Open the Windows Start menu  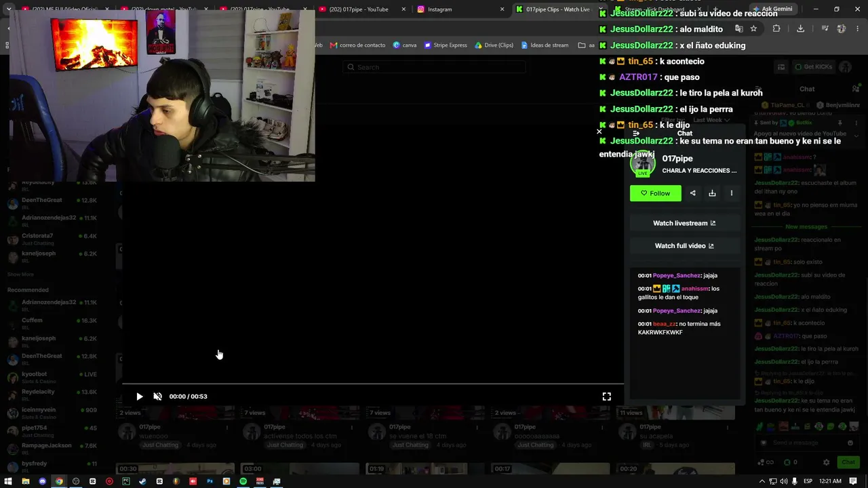(x=9, y=481)
